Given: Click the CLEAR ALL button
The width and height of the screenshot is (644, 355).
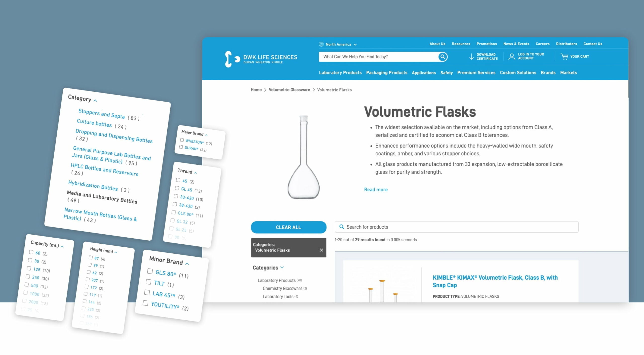Looking at the screenshot, I should (x=288, y=227).
